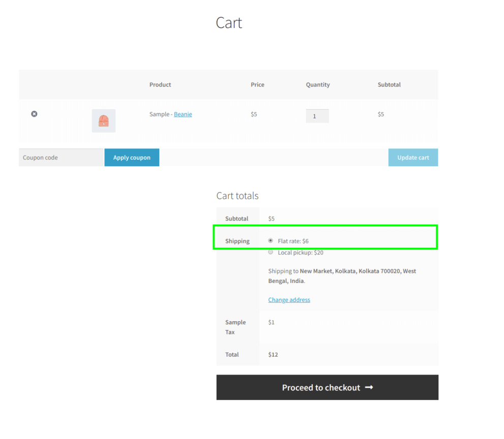504x439 pixels.
Task: Click the Total amount of $12
Action: click(273, 355)
